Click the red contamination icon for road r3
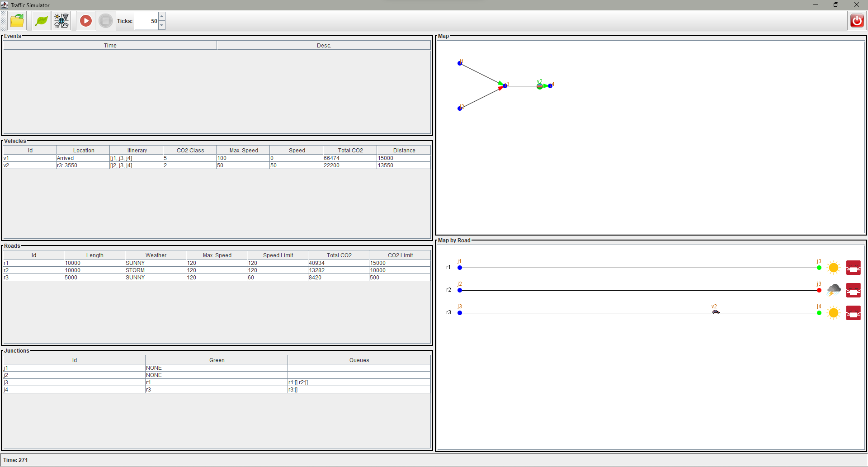 [854, 313]
